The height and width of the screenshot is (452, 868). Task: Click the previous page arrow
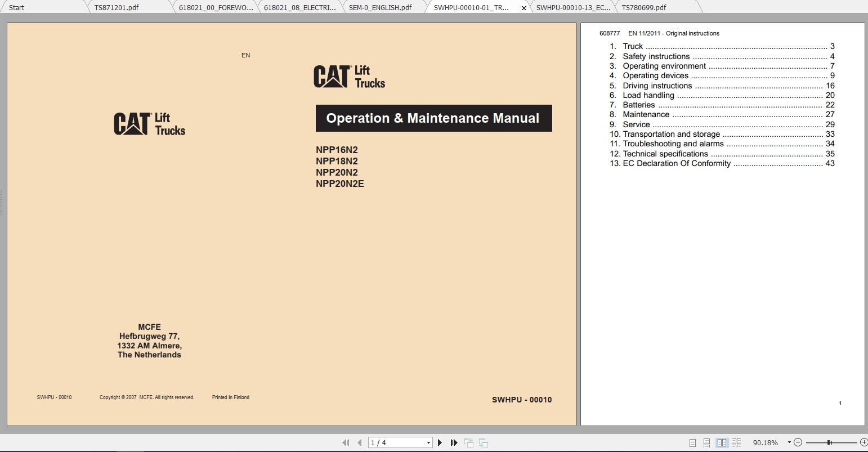[x=360, y=443]
